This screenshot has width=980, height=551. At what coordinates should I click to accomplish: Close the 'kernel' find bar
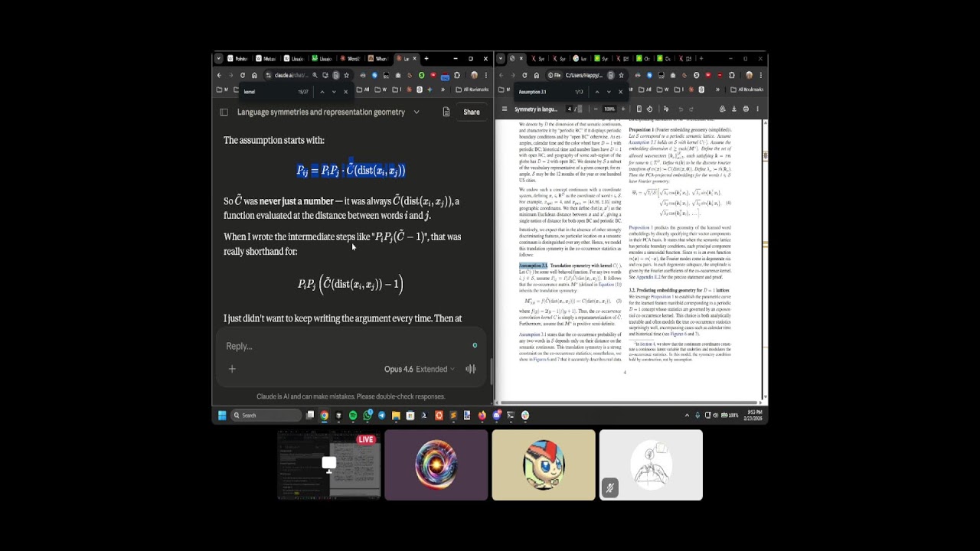point(345,92)
